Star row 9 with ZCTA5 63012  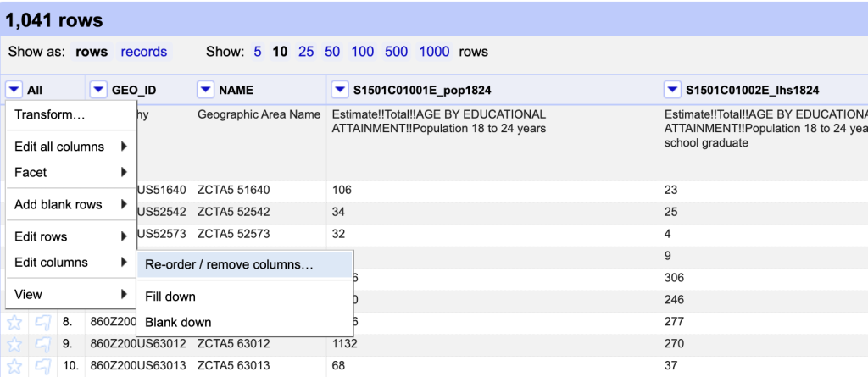[14, 344]
